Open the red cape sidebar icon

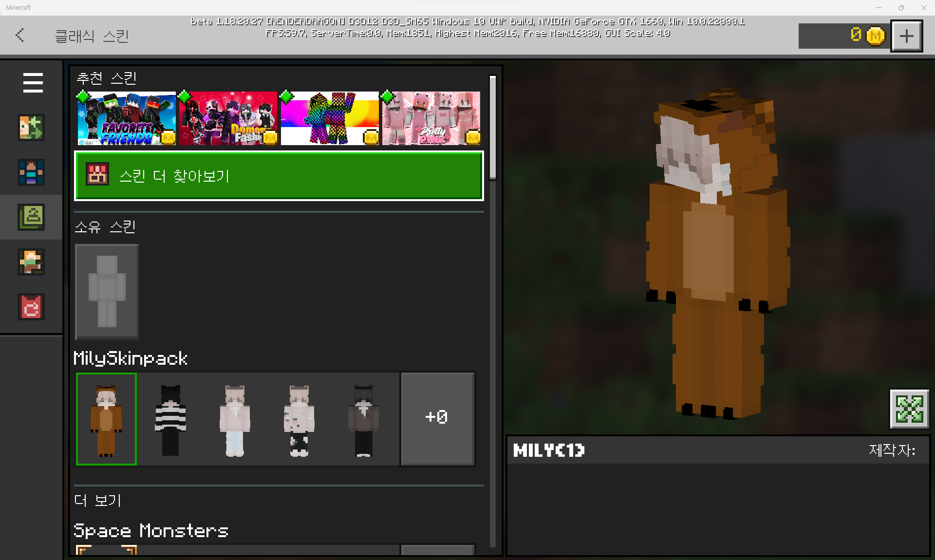(31, 306)
